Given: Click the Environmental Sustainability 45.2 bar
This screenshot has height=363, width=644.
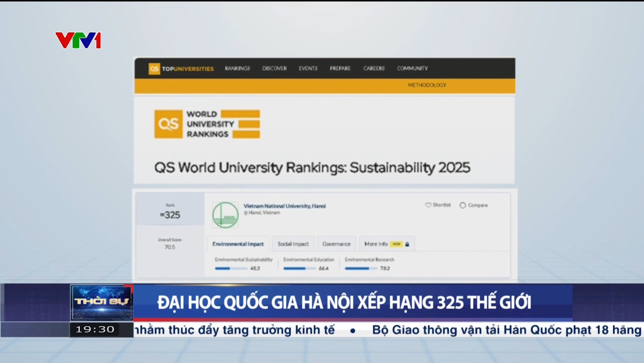Looking at the screenshot, I should 231,269.
